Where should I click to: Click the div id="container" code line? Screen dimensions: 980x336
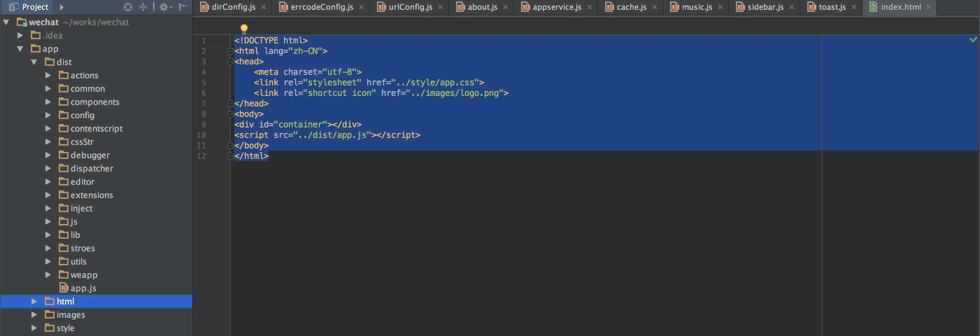coord(298,125)
